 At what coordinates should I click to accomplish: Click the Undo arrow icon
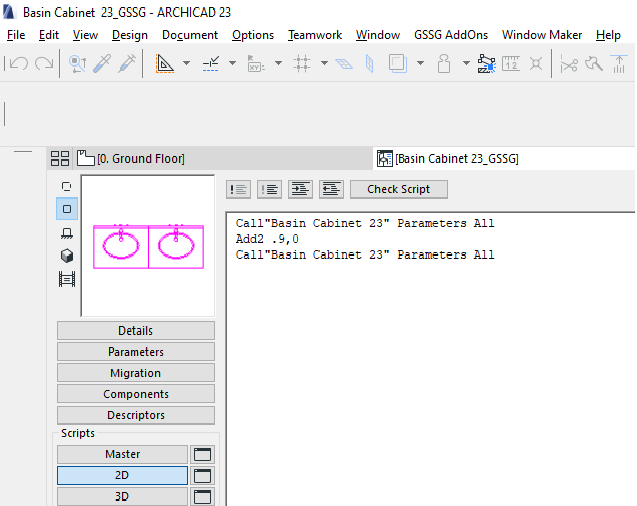(x=19, y=64)
